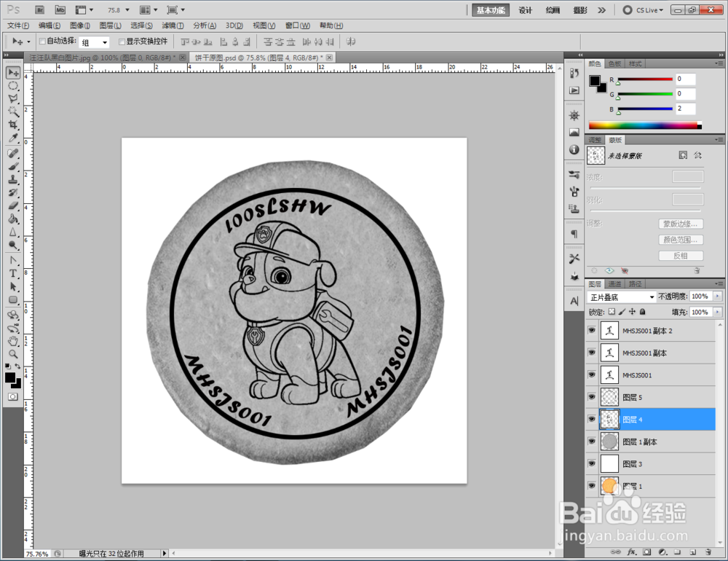Select the Horizontal Type tool
728x561 pixels.
coord(13,273)
